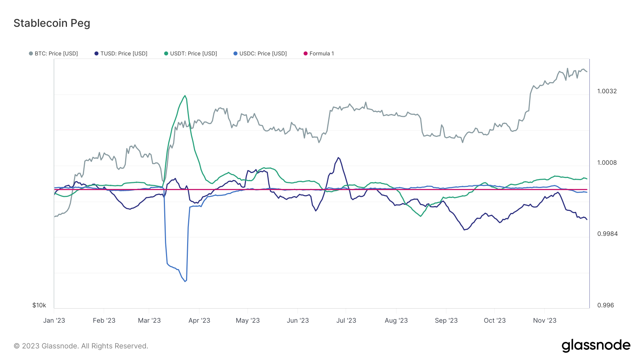Pick the Nov '23 x-axis label
The width and height of the screenshot is (644, 362).
545,321
